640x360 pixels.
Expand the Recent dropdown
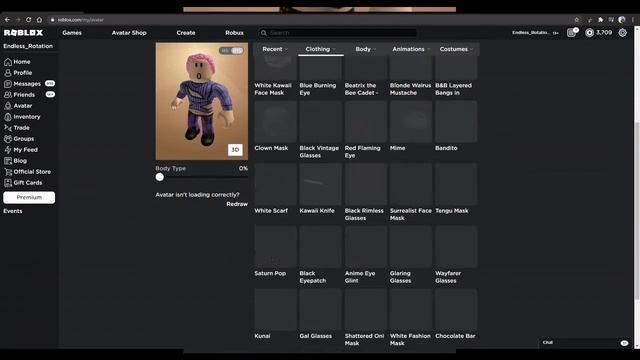[x=275, y=49]
